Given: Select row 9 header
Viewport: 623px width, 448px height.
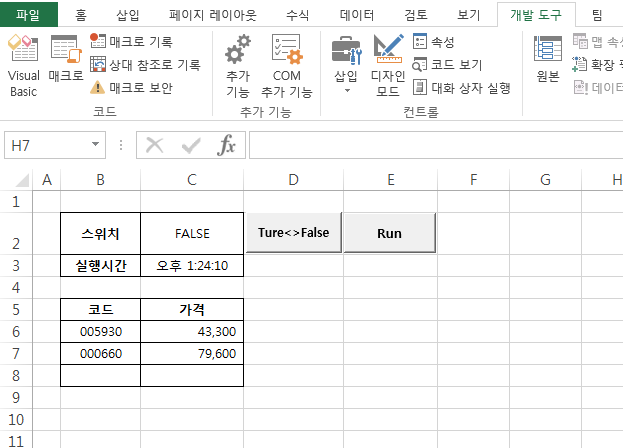Looking at the screenshot, I should click(x=16, y=398).
